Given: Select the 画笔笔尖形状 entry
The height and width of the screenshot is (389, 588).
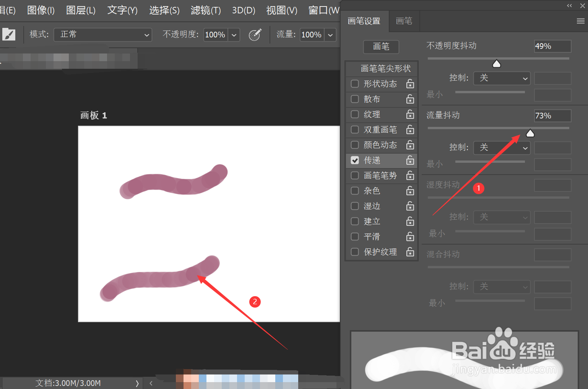Looking at the screenshot, I should point(386,68).
